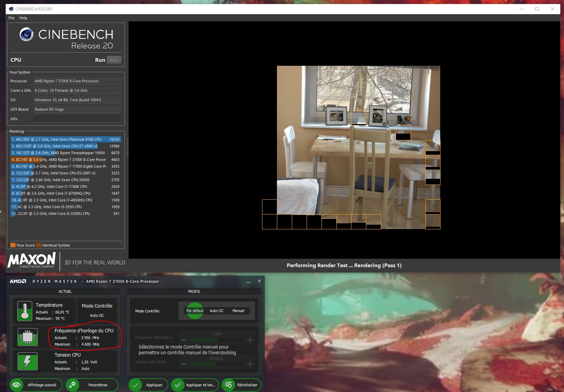Click the 1,26 Volt current voltage value
The width and height of the screenshot is (564, 392).
(89, 362)
